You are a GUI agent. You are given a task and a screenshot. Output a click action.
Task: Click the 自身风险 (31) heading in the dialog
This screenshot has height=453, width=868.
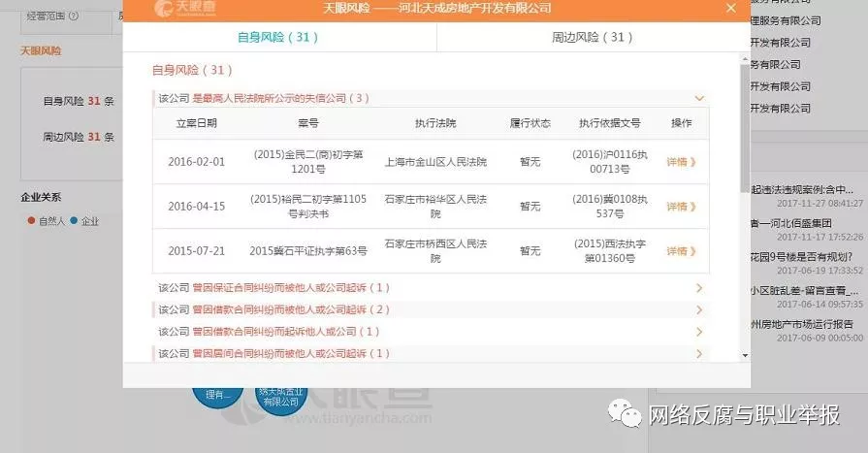click(192, 71)
